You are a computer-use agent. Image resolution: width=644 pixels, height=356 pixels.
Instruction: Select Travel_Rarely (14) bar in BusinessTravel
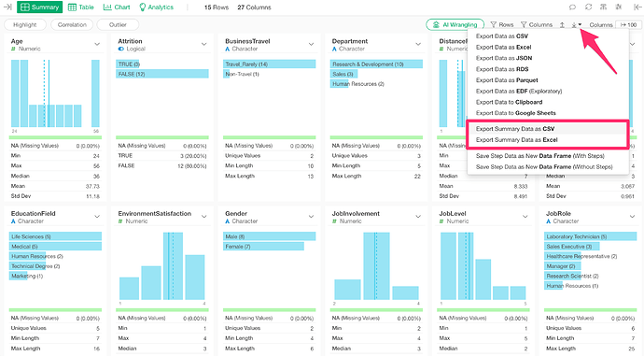click(x=270, y=64)
